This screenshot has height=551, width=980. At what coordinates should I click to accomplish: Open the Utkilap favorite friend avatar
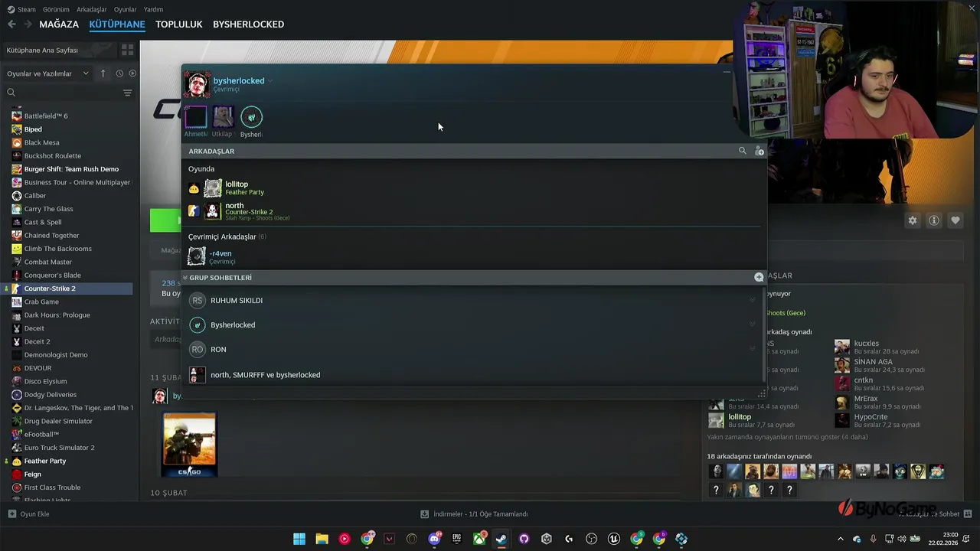point(223,117)
